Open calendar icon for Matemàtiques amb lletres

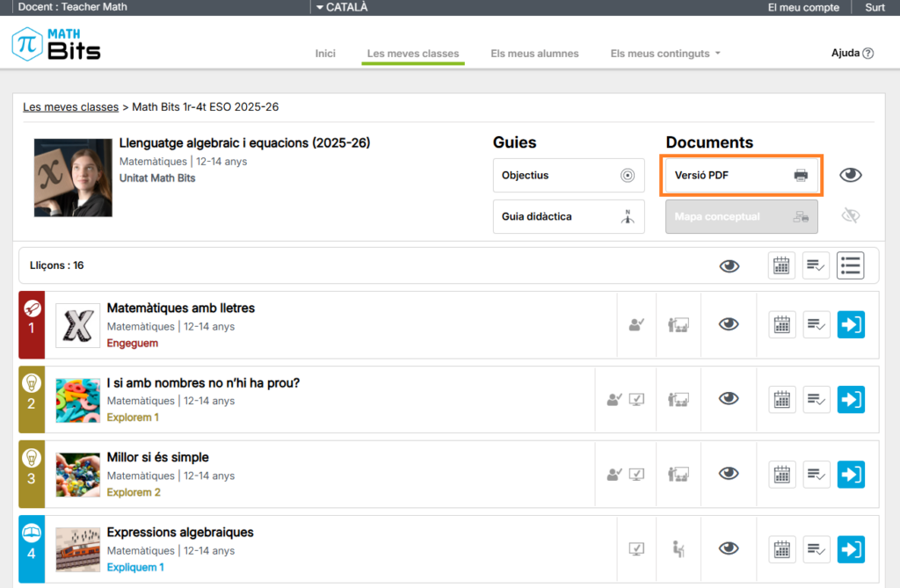click(781, 324)
